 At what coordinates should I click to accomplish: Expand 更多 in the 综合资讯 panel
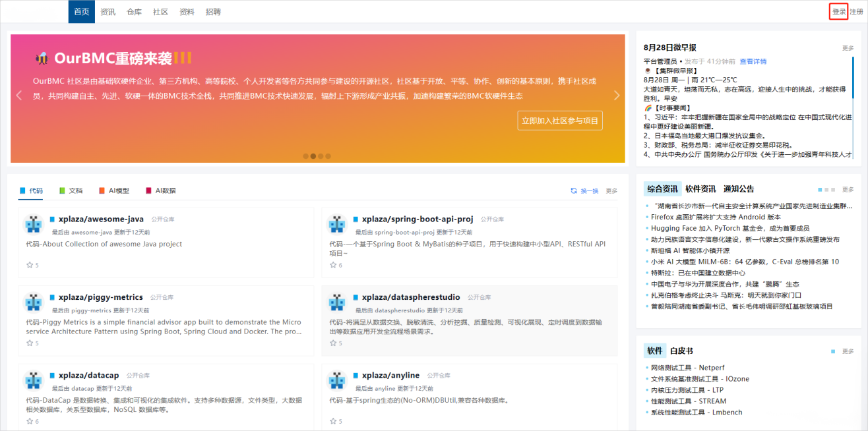848,189
